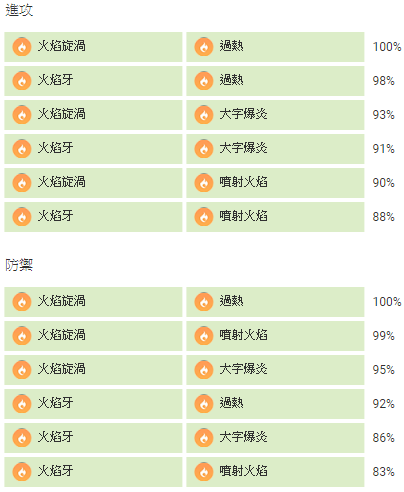This screenshot has width=404, height=492.
Task: Open 大字爆炎 move in the 95% row
Action: tap(275, 370)
